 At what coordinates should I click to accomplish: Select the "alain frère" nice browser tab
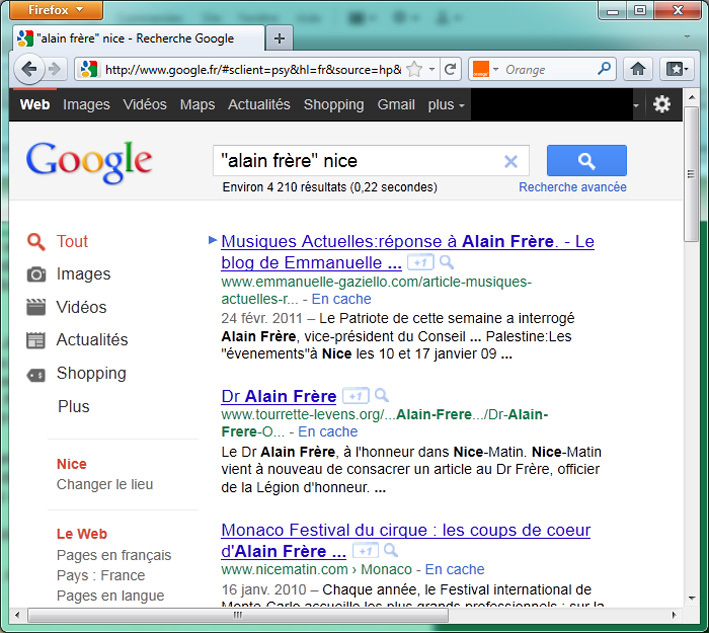click(x=138, y=38)
